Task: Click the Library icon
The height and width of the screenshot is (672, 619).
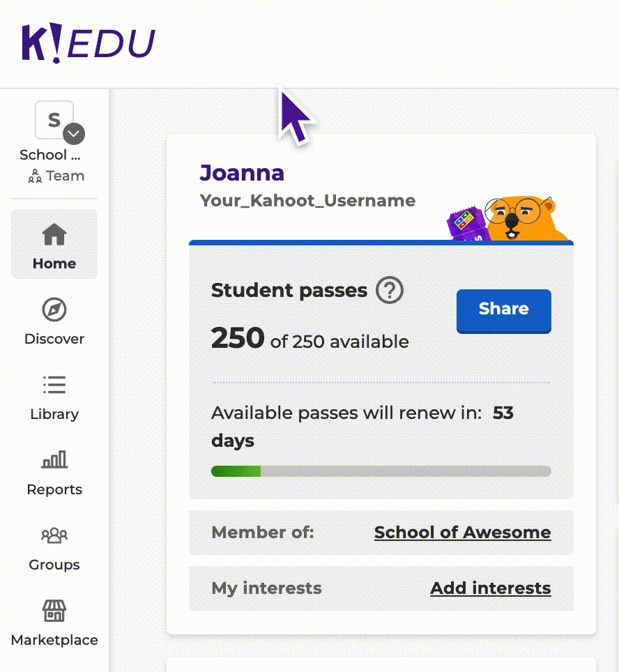Action: coord(54,386)
